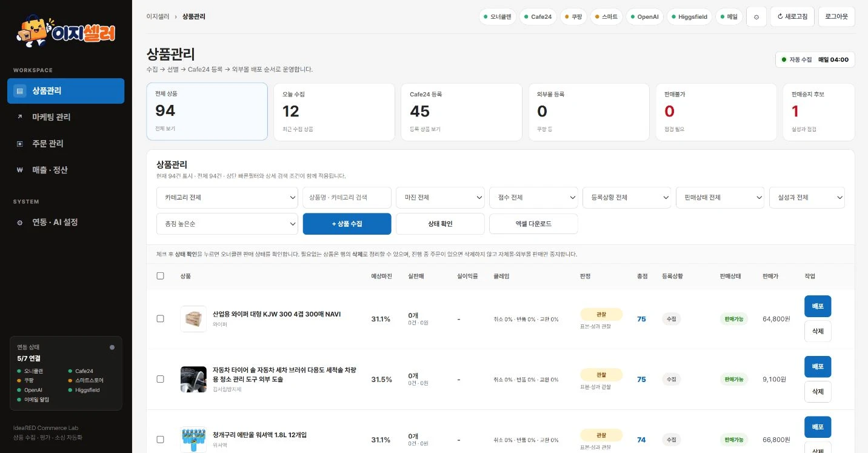Click the 로그아웃 button
Image resolution: width=868 pixels, height=453 pixels.
836,17
